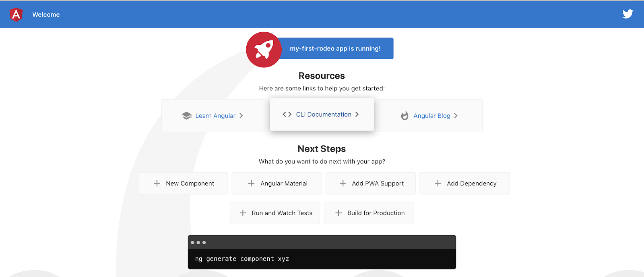Click the chevron arrow on Learn Angular card
644x277 pixels.
click(241, 116)
